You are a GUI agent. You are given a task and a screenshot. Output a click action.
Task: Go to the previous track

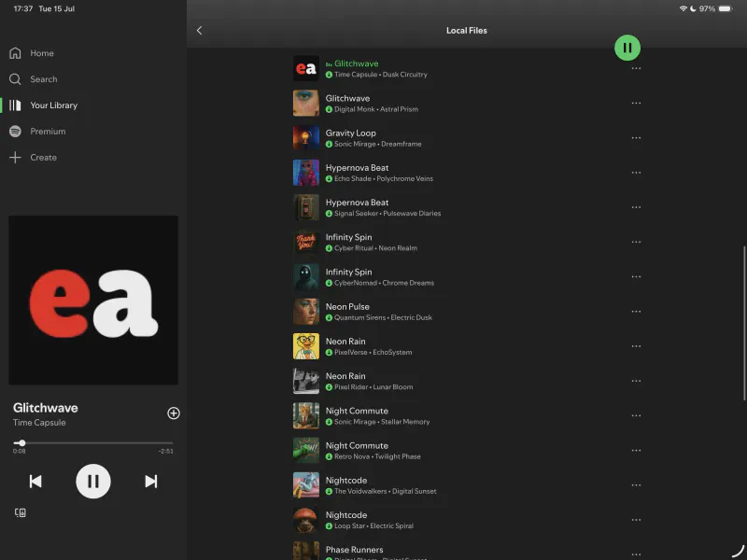[35, 482]
